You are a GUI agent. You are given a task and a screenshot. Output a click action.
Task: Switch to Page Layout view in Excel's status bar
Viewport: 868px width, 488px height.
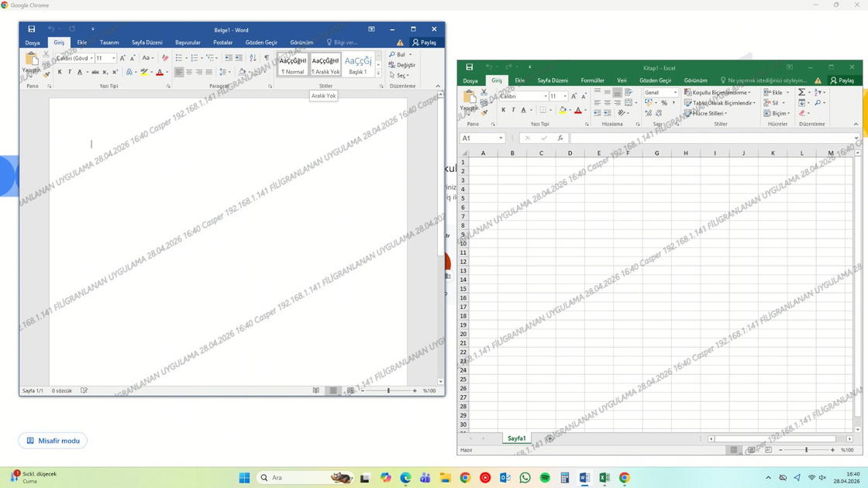click(751, 450)
